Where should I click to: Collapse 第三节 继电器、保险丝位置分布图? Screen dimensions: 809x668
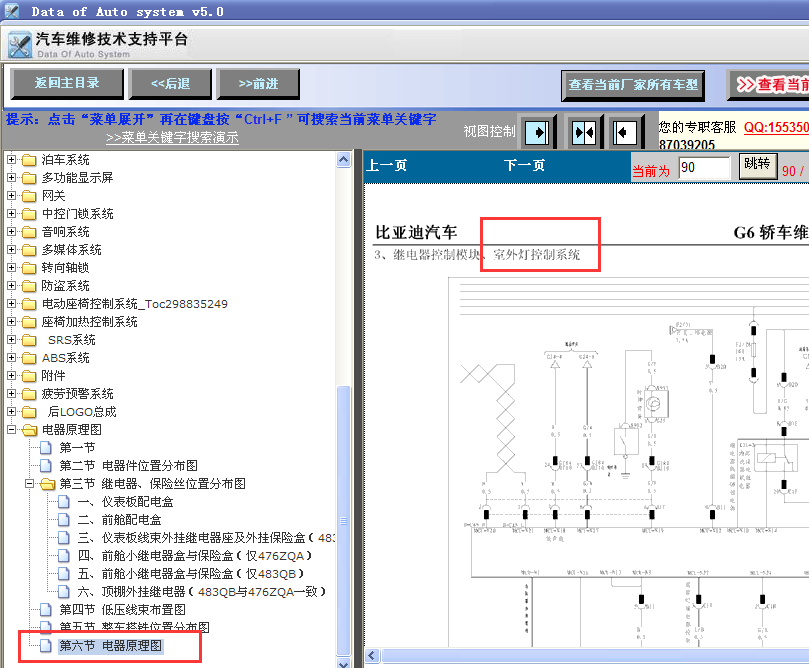[x=29, y=484]
